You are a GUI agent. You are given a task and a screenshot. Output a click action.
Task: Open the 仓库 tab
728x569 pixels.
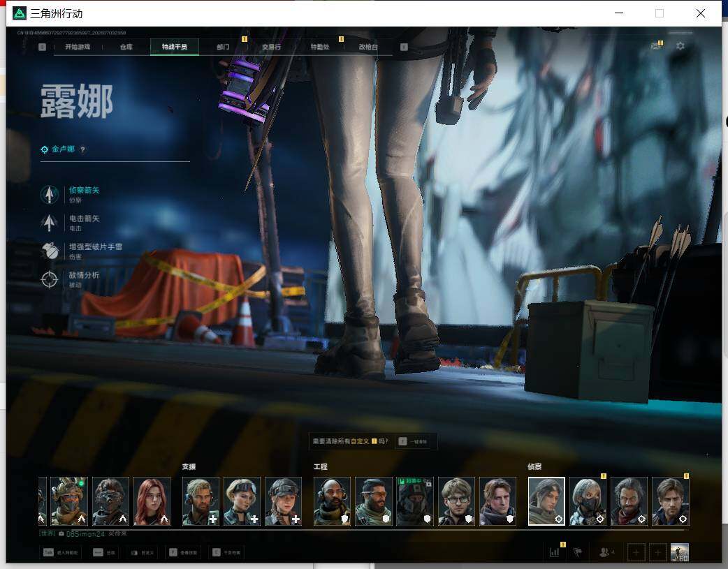click(x=126, y=47)
